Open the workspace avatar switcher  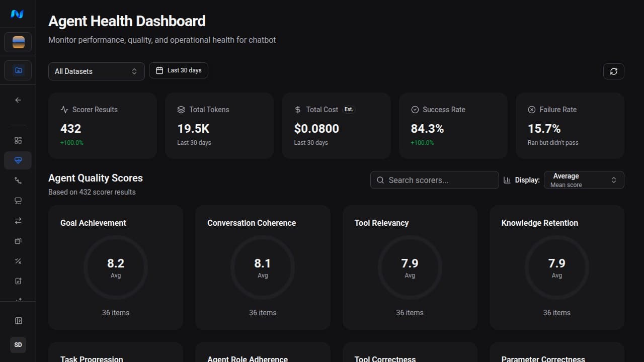[x=18, y=42]
